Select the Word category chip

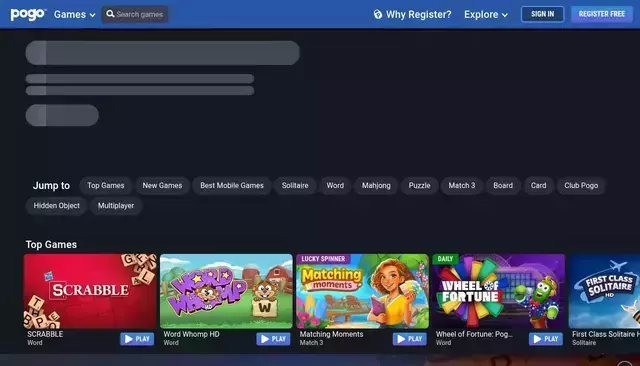pyautogui.click(x=335, y=185)
